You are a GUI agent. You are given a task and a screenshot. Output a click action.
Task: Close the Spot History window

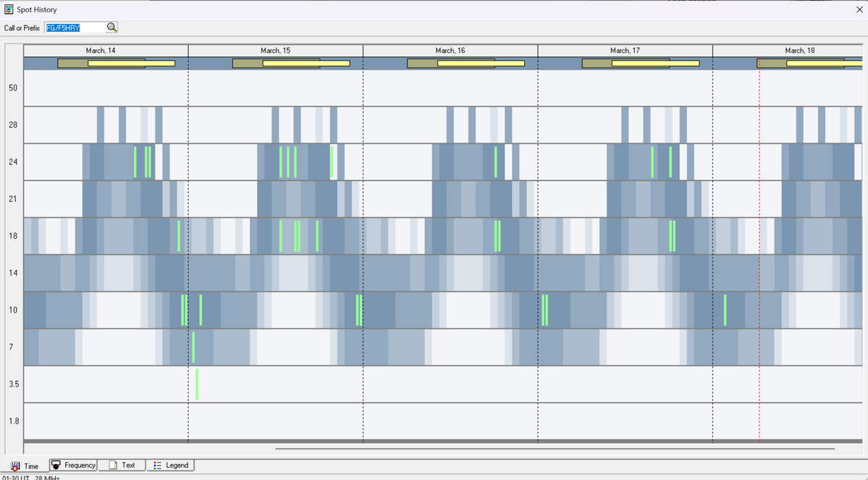[859, 9]
